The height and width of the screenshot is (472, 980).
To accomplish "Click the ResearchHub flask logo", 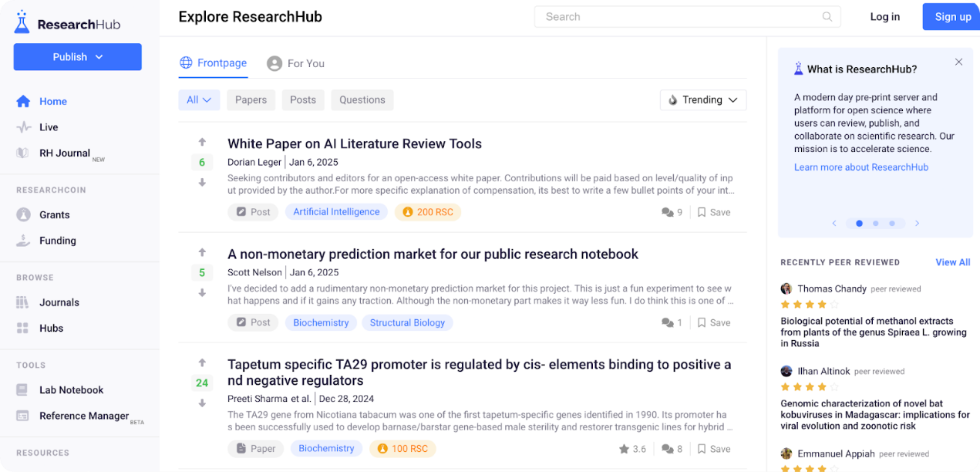I will click(x=22, y=22).
